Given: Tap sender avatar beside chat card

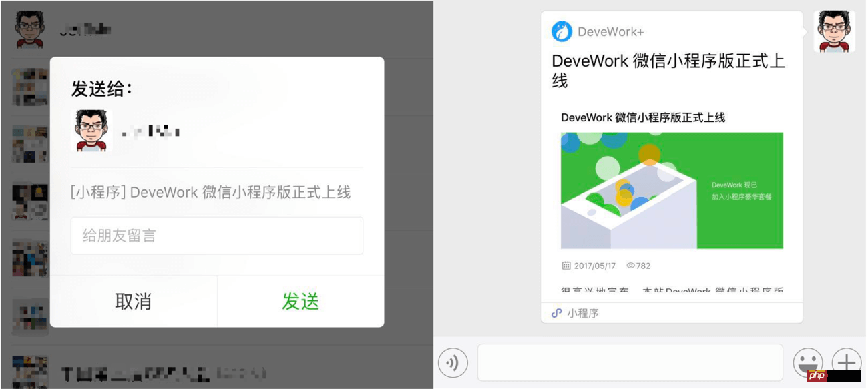Looking at the screenshot, I should click(834, 31).
